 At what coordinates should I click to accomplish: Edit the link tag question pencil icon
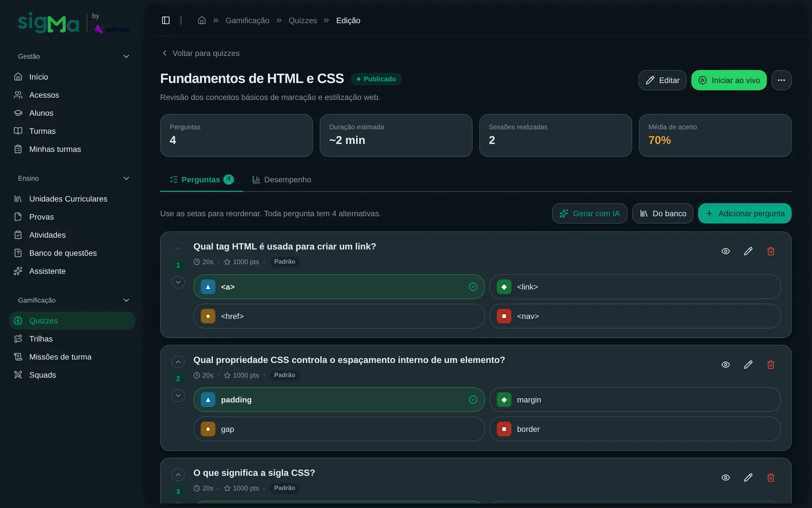coord(748,251)
